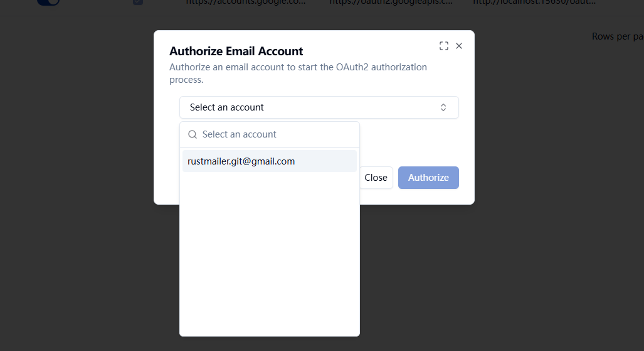The width and height of the screenshot is (644, 351).
Task: Click the accounts.google.co... URL cell
Action: coord(246,2)
